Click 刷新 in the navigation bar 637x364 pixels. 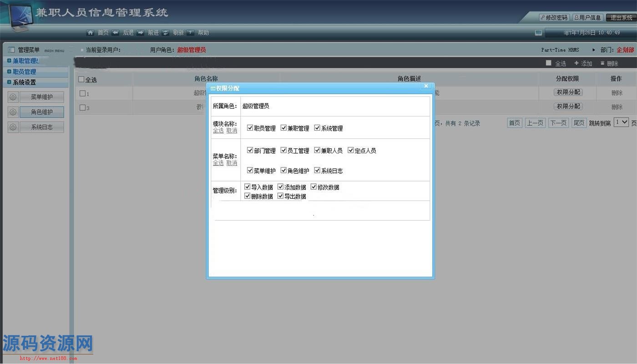coord(178,33)
